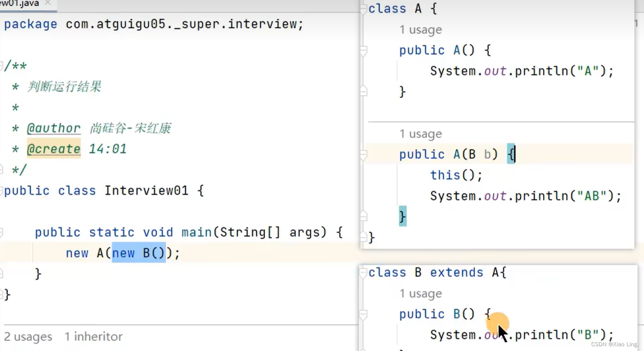Collapse the class A declaration fold marker
The height and width of the screenshot is (351, 644).
(x=363, y=9)
